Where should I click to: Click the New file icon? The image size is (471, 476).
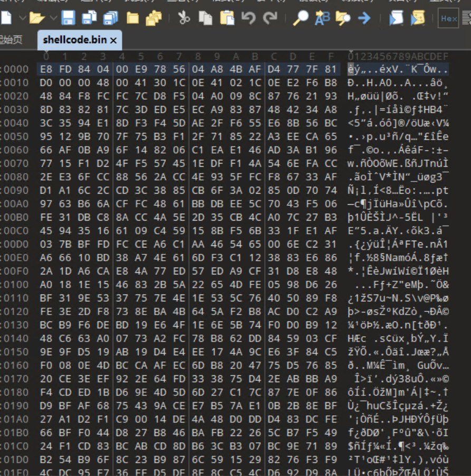(6, 18)
